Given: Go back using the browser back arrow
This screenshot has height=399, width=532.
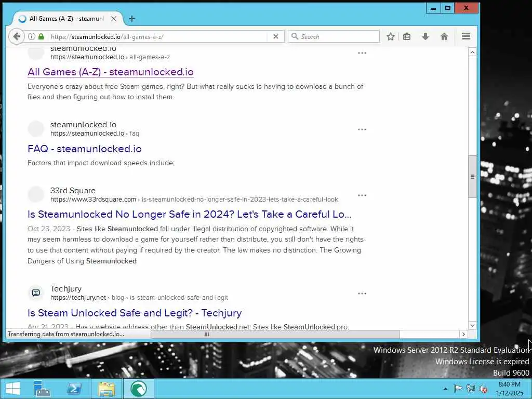Looking at the screenshot, I should click(17, 36).
